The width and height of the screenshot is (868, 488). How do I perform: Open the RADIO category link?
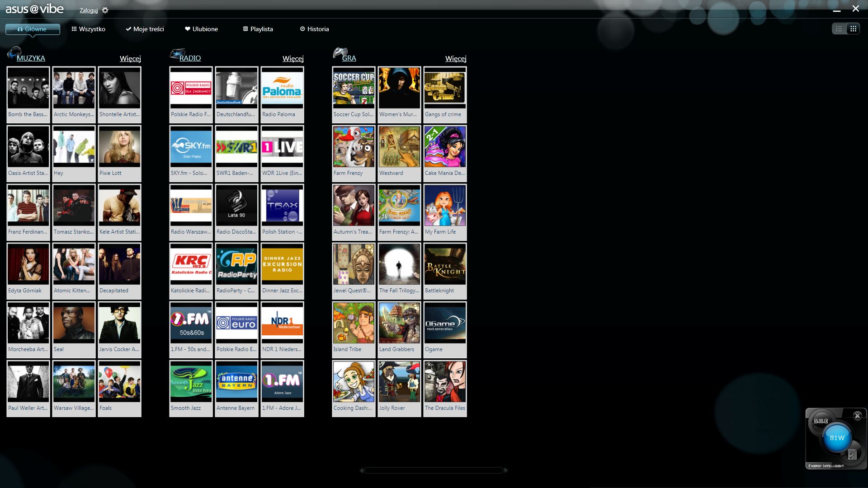pyautogui.click(x=190, y=58)
